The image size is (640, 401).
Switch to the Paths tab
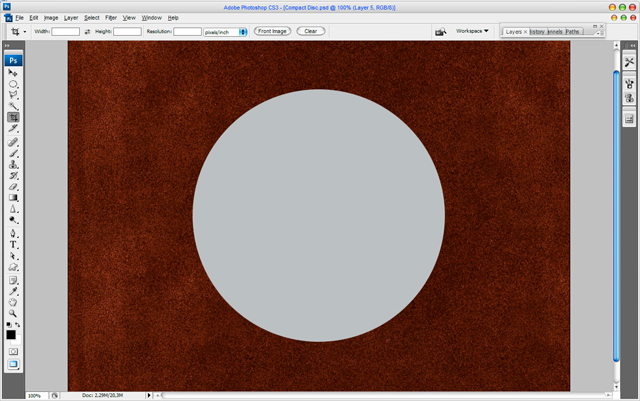(x=572, y=32)
